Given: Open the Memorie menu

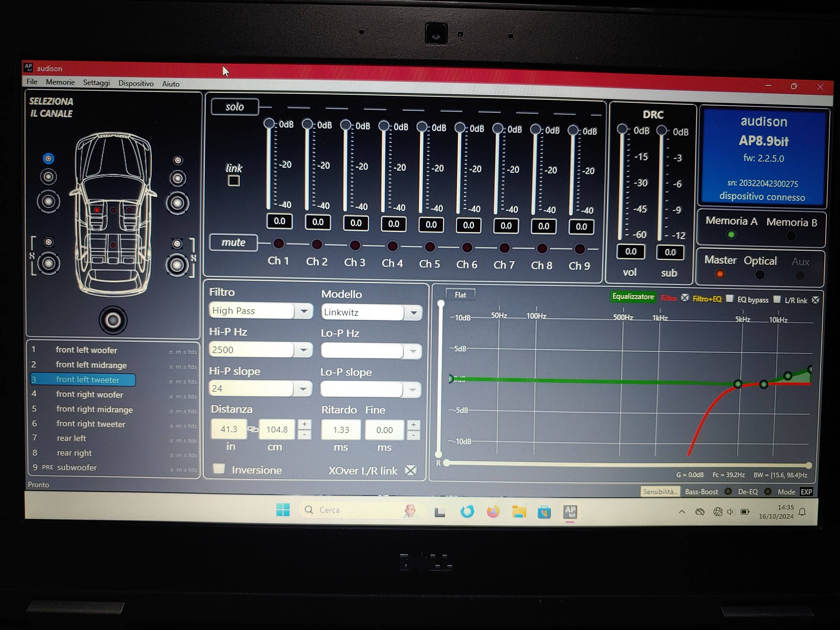Looking at the screenshot, I should click(x=60, y=82).
